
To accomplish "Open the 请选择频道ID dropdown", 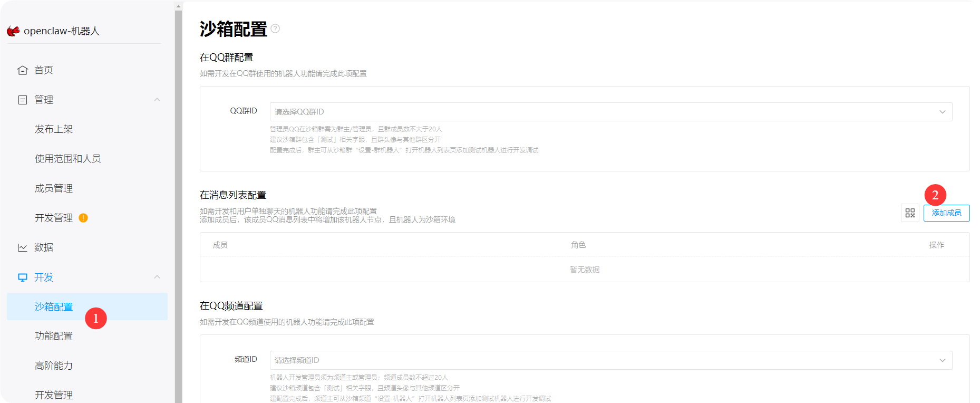I will pos(611,360).
